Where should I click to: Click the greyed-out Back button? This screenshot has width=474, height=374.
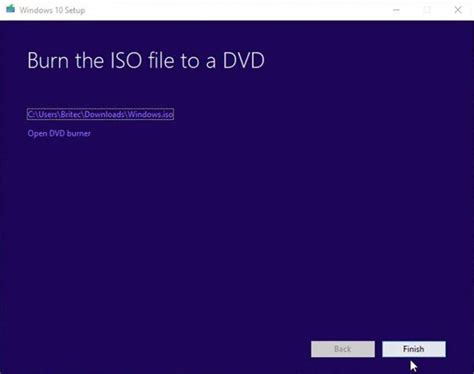tap(343, 349)
